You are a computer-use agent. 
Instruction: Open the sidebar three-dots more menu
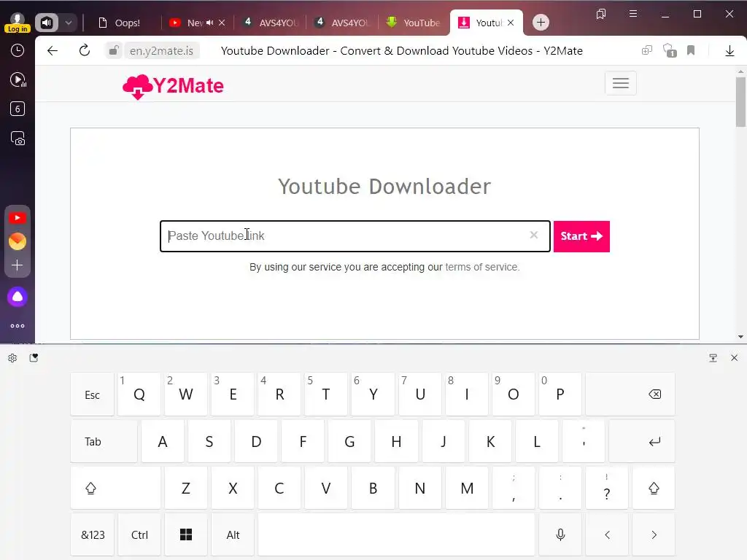18,326
